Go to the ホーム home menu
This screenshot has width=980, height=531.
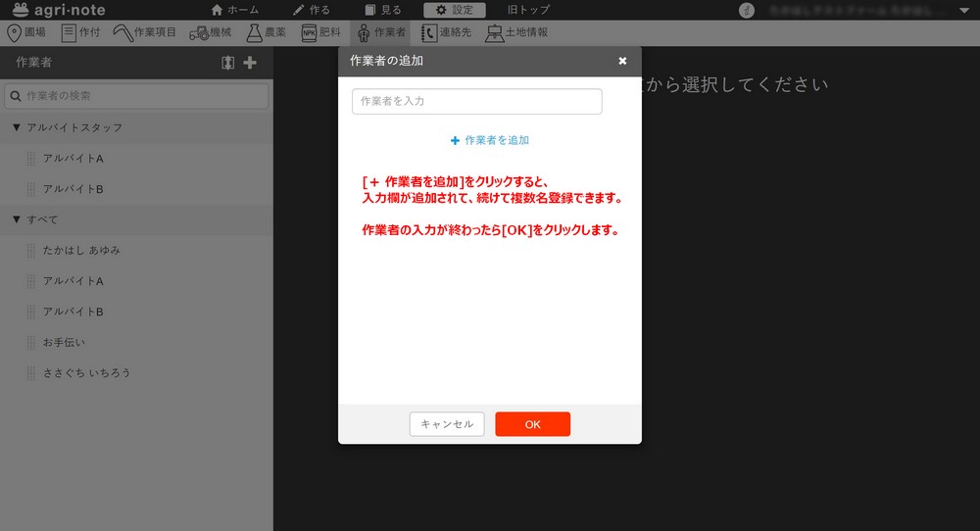(235, 10)
